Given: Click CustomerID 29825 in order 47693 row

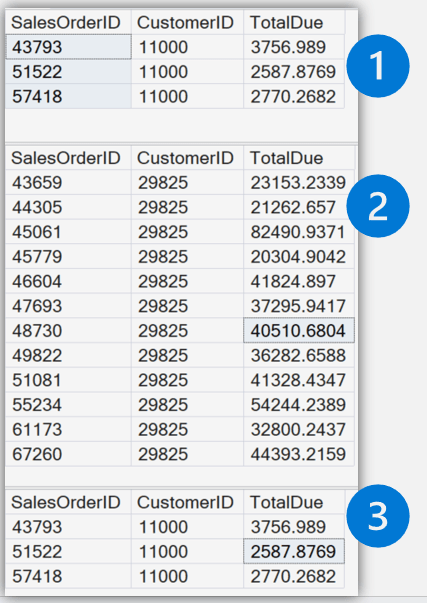Looking at the screenshot, I should 187,306.
